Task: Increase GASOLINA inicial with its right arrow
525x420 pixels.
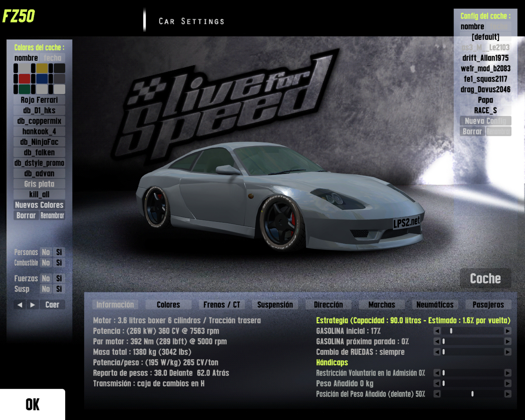Action: coord(508,331)
